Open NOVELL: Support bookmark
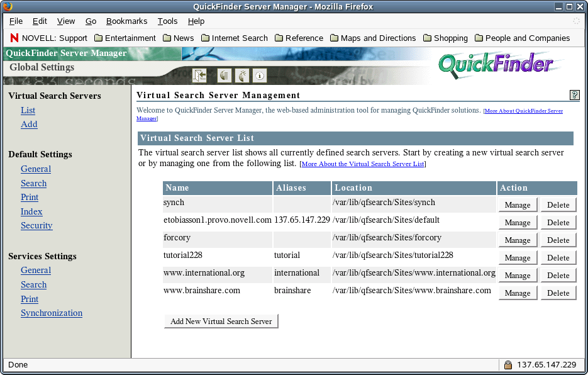The width and height of the screenshot is (588, 375). [x=49, y=38]
